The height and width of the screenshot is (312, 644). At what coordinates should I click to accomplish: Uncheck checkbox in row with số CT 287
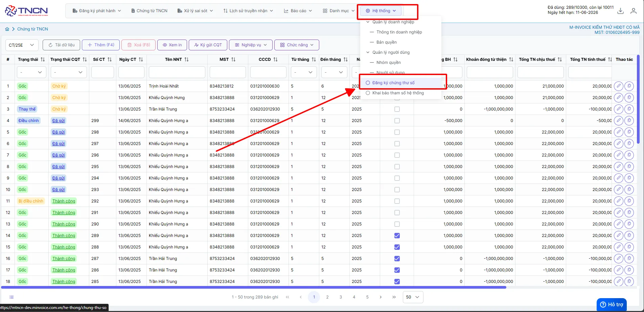pyautogui.click(x=397, y=259)
